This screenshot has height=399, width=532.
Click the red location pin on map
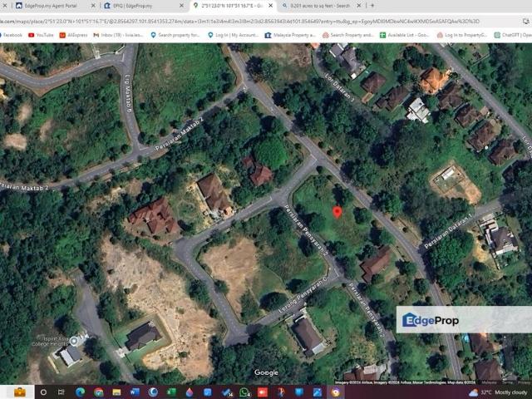(337, 212)
